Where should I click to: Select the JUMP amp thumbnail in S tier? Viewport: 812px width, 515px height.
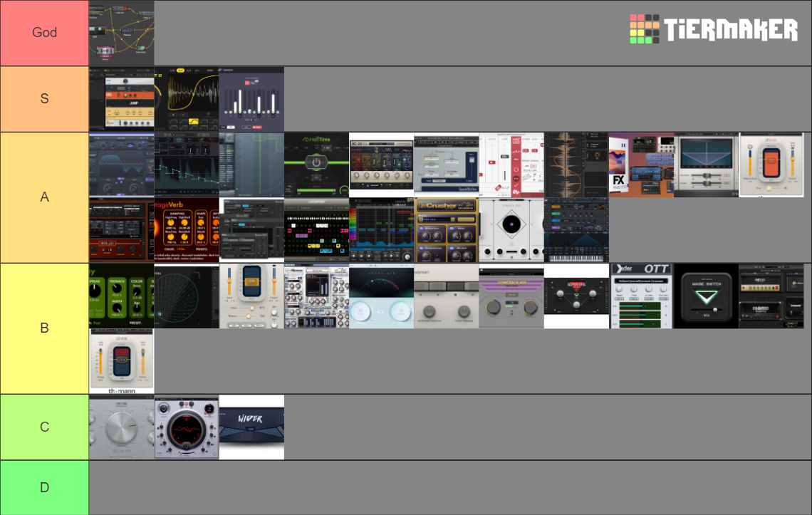click(x=122, y=99)
